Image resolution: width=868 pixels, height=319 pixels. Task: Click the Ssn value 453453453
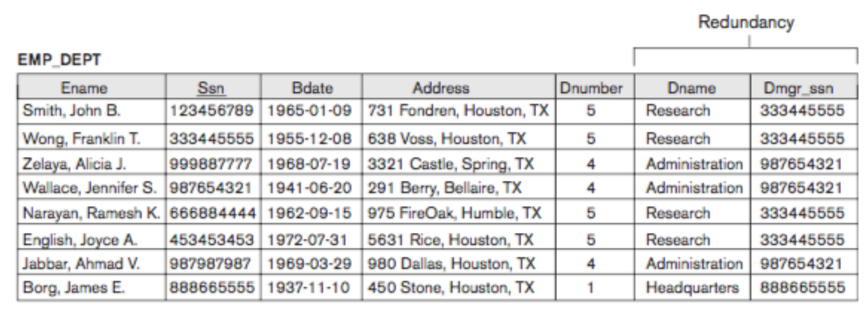click(x=211, y=240)
